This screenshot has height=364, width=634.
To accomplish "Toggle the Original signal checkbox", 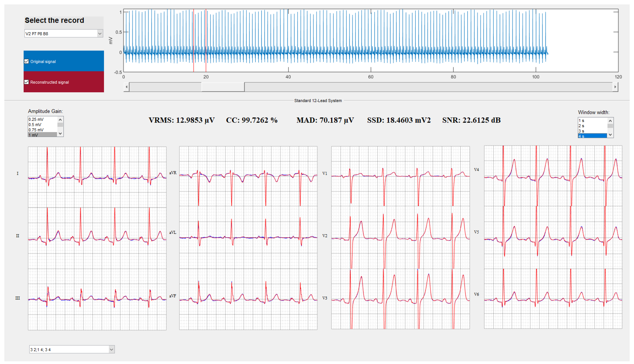I will point(26,61).
